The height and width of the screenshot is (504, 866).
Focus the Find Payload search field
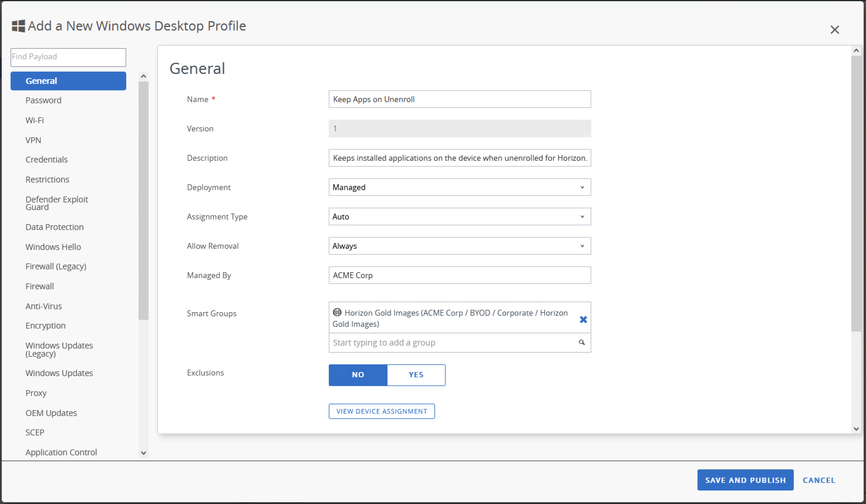pyautogui.click(x=68, y=57)
